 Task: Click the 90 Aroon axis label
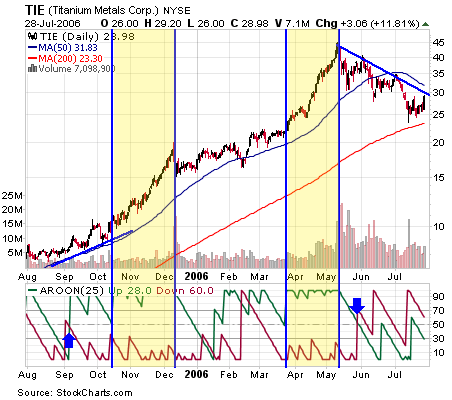[x=438, y=296]
